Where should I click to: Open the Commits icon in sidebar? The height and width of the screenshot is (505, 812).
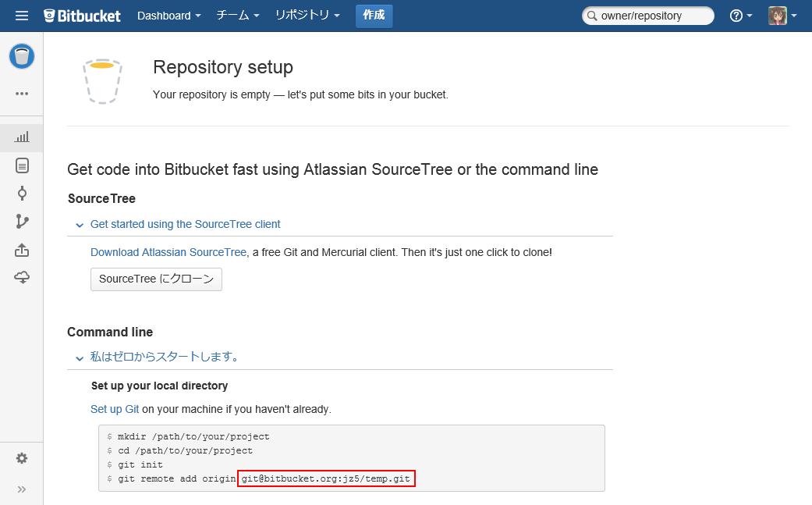coord(22,194)
